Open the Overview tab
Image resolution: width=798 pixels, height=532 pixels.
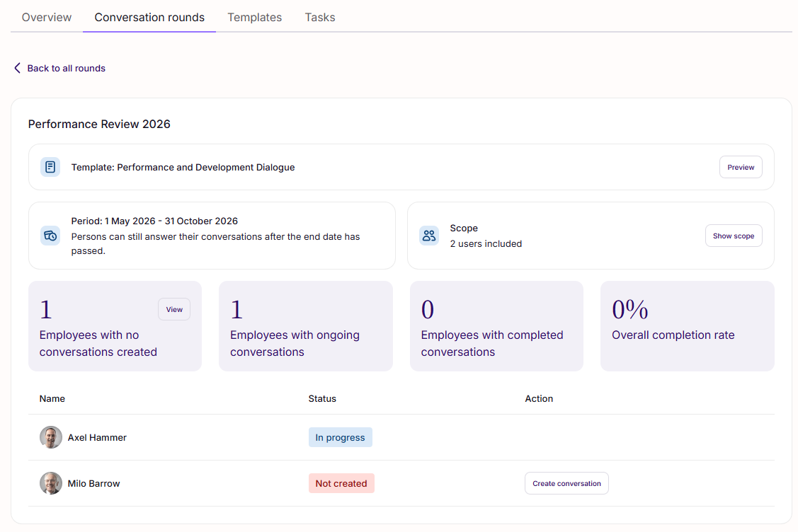point(46,17)
